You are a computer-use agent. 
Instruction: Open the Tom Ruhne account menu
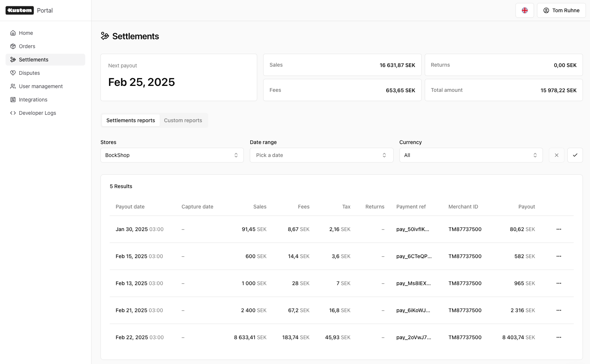pos(561,10)
